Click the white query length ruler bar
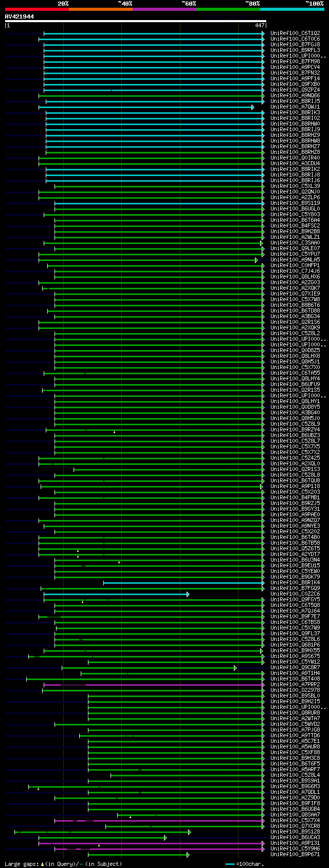 pos(135,21)
